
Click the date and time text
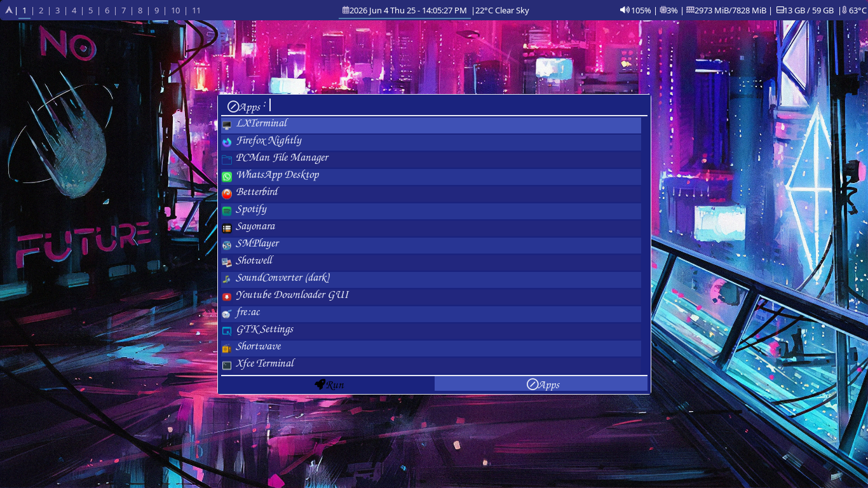pos(408,10)
